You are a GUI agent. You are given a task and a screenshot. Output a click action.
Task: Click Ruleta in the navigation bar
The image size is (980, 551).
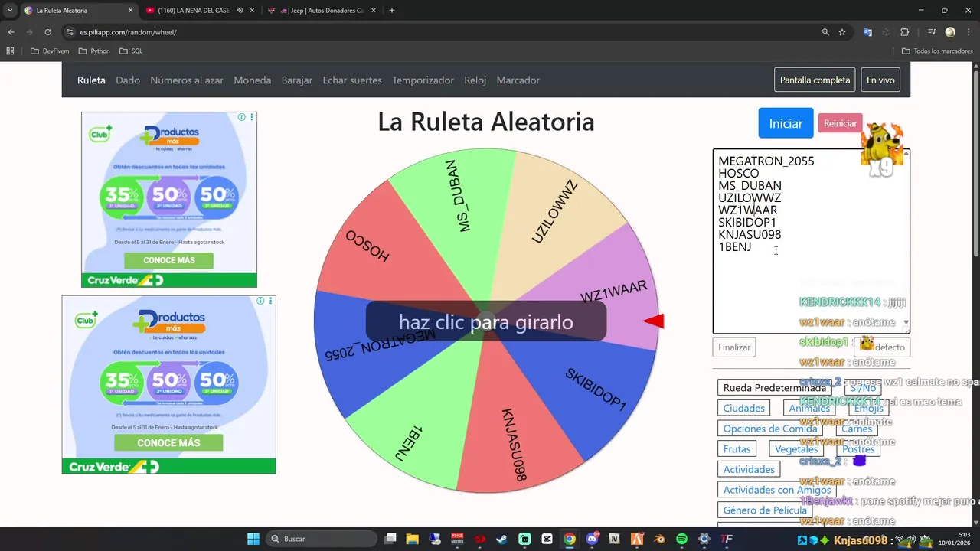91,80
